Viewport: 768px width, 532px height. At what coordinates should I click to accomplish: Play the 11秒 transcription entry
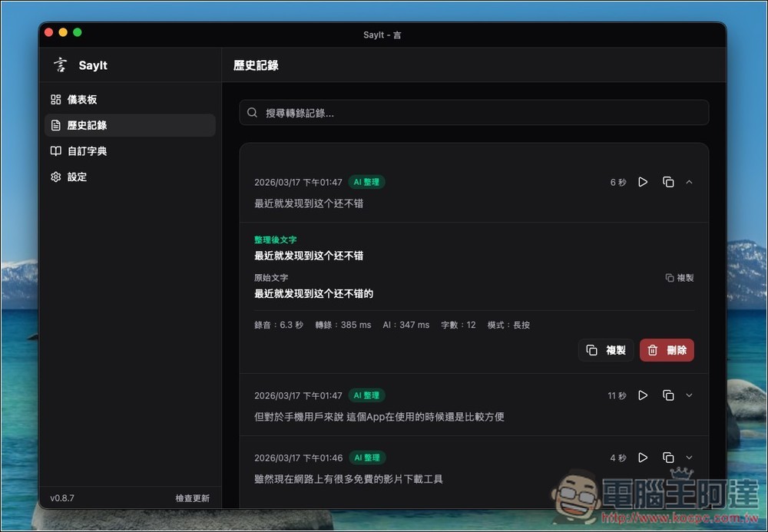tap(643, 395)
